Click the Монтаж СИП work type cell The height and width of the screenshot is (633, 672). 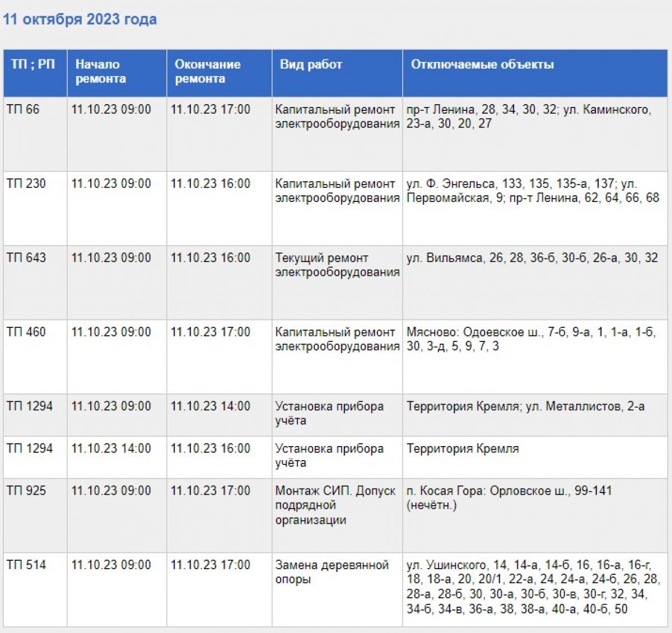(x=337, y=515)
